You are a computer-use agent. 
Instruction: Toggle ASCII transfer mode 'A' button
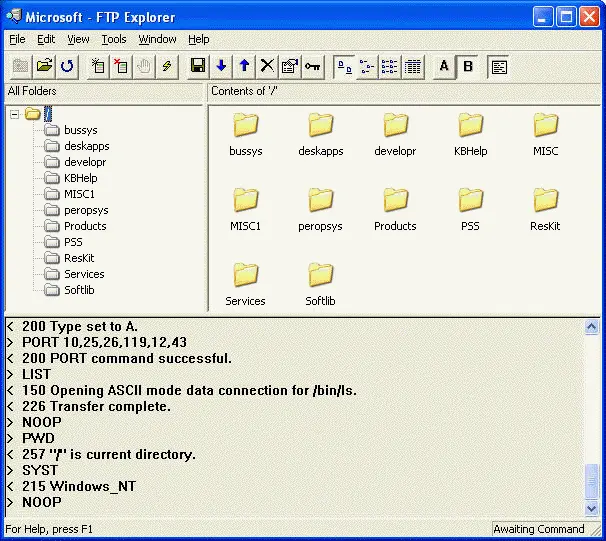(x=444, y=66)
